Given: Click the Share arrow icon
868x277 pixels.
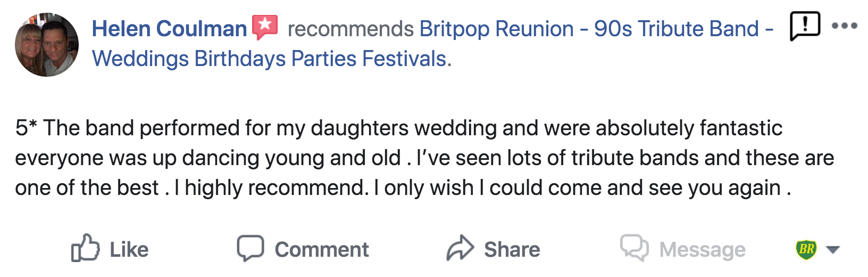Looking at the screenshot, I should (460, 248).
